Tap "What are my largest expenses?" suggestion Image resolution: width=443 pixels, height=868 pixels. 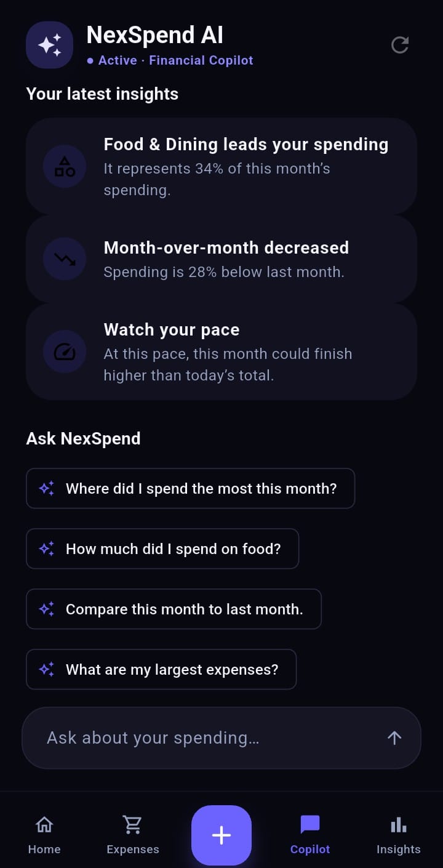[x=161, y=669]
